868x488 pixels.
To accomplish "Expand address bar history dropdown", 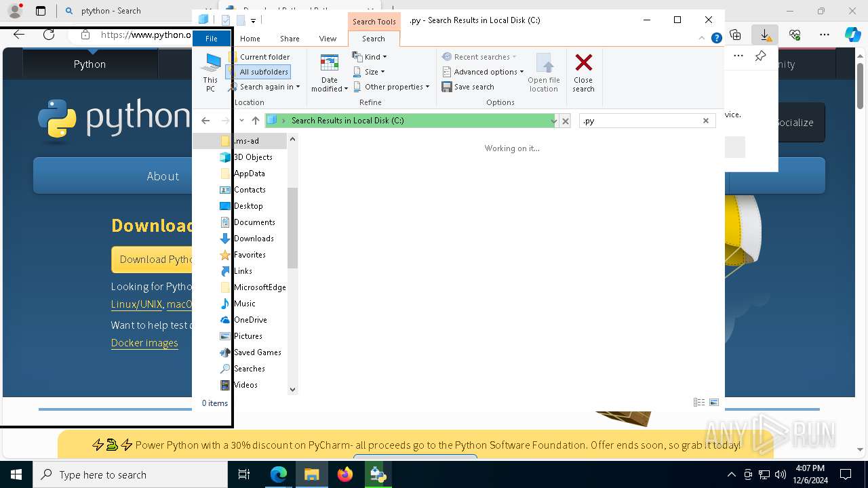I will (x=554, y=121).
